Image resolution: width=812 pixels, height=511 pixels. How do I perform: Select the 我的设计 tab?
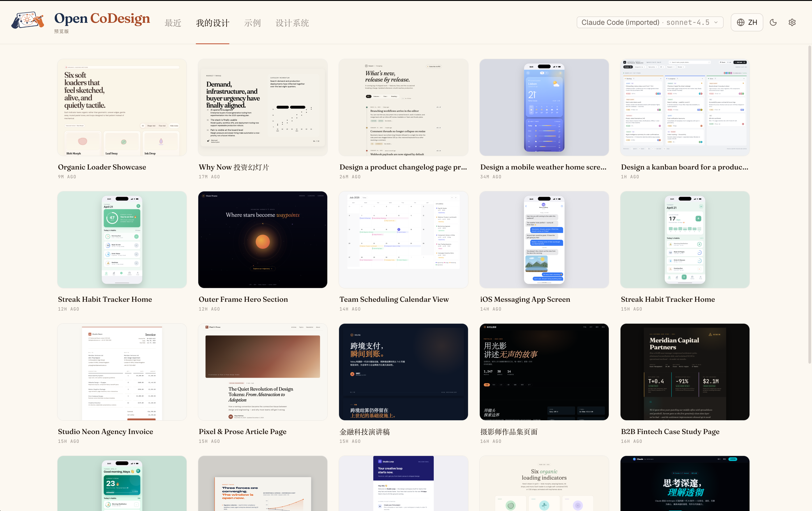click(x=212, y=23)
